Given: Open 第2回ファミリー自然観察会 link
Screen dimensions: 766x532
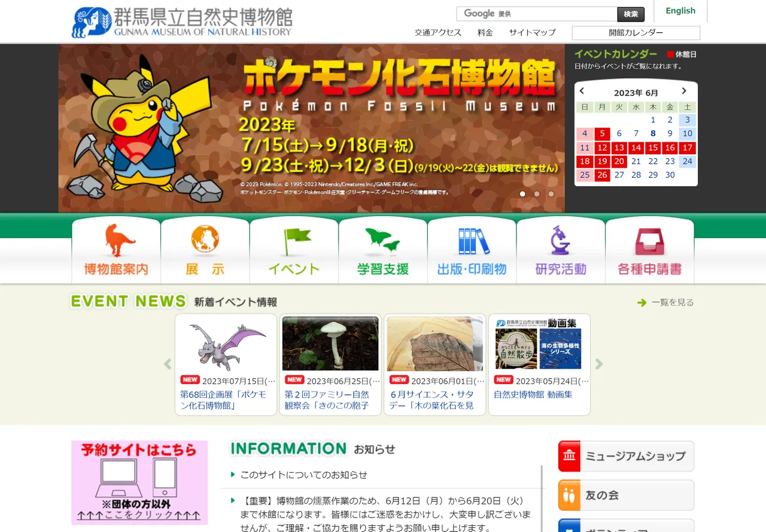Looking at the screenshot, I should 327,400.
